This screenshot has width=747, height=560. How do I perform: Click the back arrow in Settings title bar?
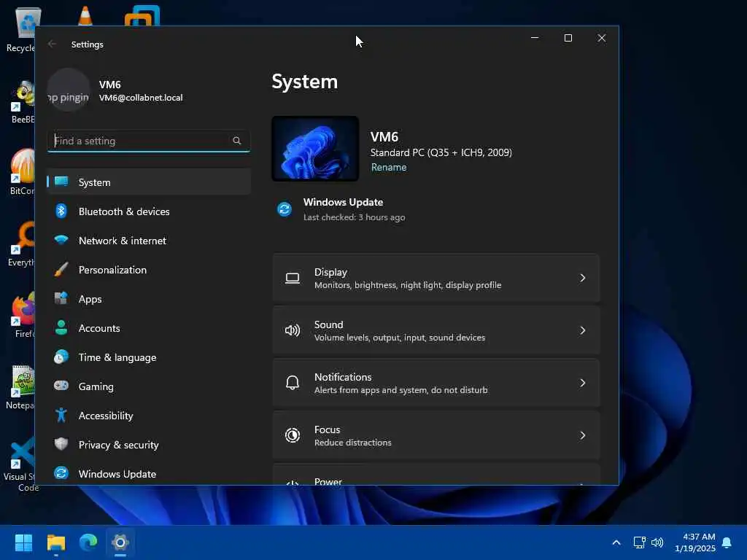click(53, 44)
